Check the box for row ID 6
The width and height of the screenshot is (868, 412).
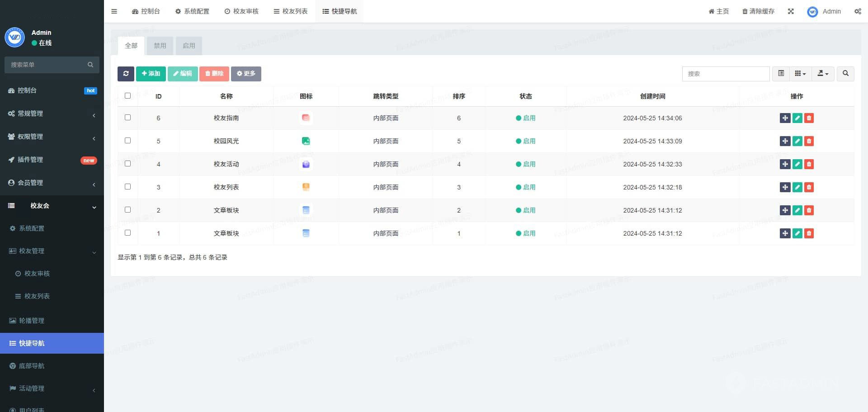[x=127, y=117]
